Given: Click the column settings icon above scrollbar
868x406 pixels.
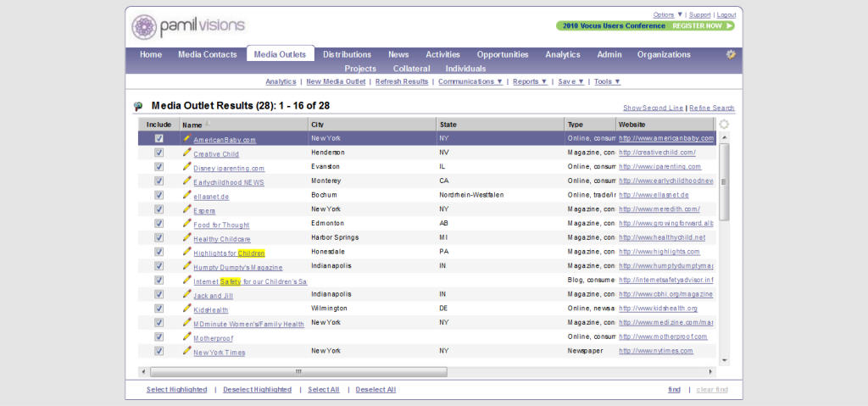Looking at the screenshot, I should tap(724, 125).
